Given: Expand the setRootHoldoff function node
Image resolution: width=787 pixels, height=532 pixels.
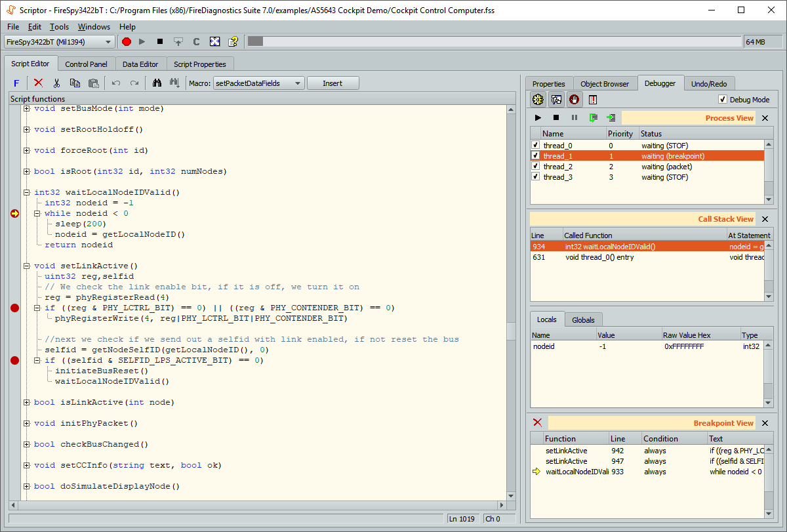Looking at the screenshot, I should pos(27,129).
